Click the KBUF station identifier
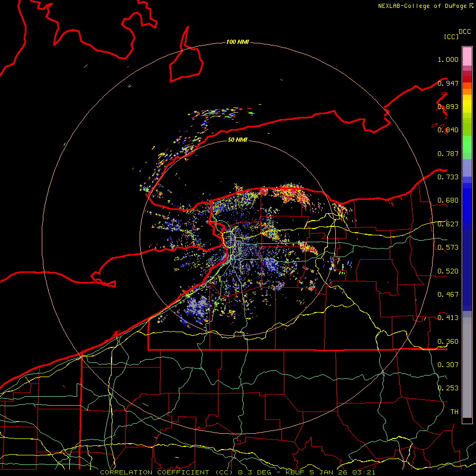Viewport: 476px width, 476px height. coord(296,472)
